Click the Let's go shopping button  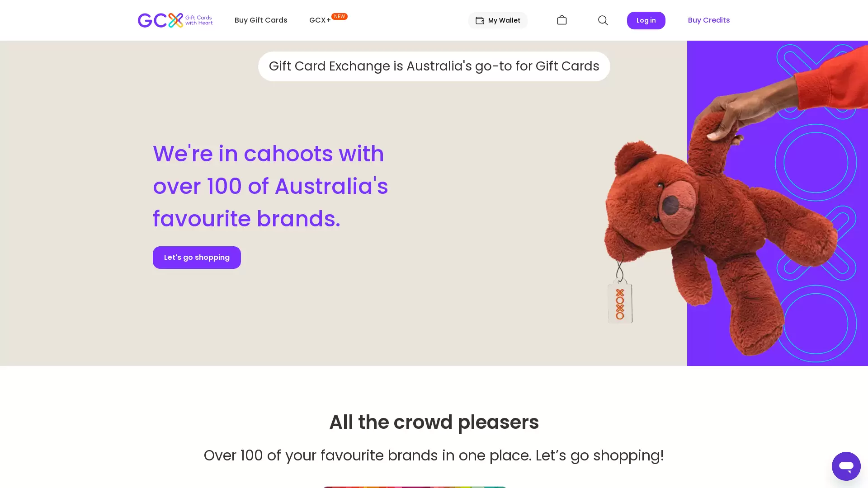[197, 258]
